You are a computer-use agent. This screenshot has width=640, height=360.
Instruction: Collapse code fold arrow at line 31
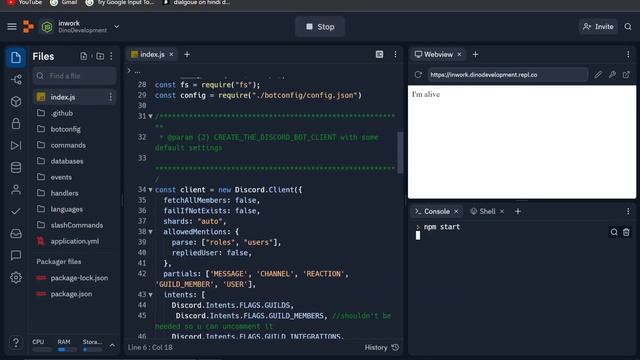pyautogui.click(x=151, y=116)
